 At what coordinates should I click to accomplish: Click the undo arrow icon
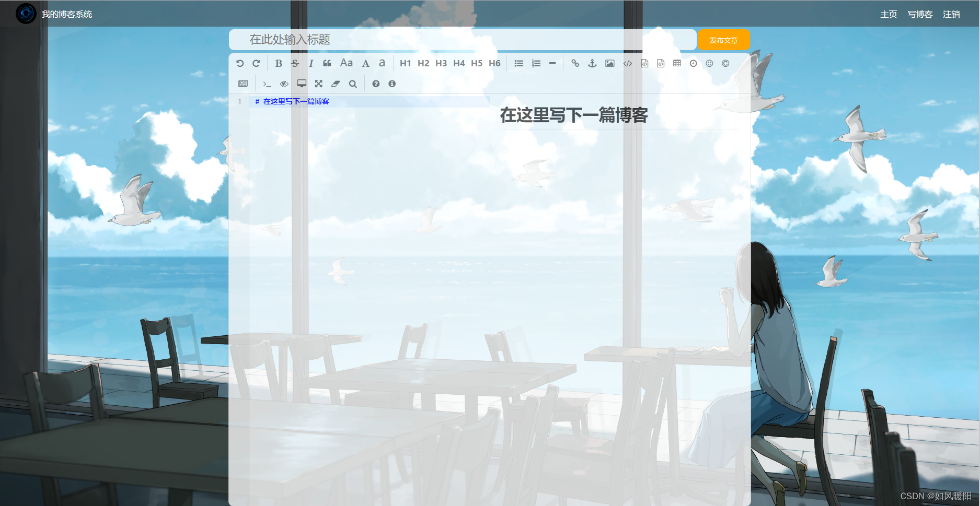(240, 63)
